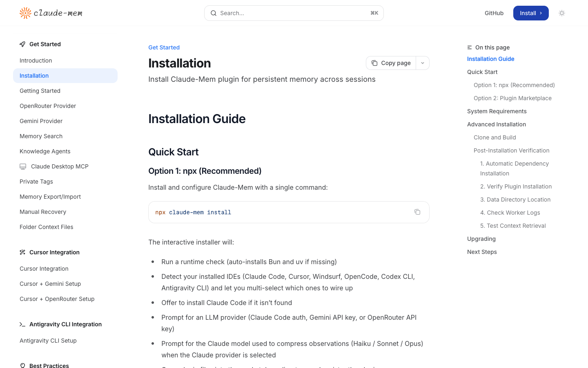Screen dimensions: 588x368
Task: Expand the Copy page dropdown chevron
Action: (x=423, y=63)
